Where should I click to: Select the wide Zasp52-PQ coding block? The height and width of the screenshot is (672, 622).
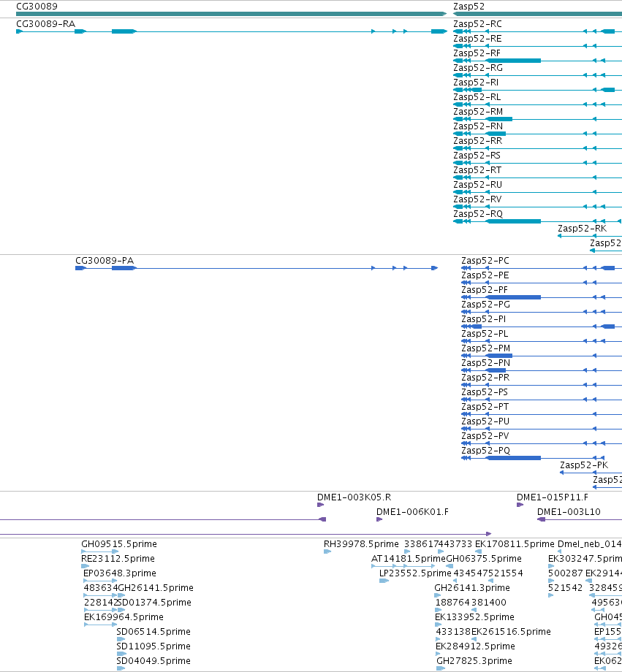point(513,458)
